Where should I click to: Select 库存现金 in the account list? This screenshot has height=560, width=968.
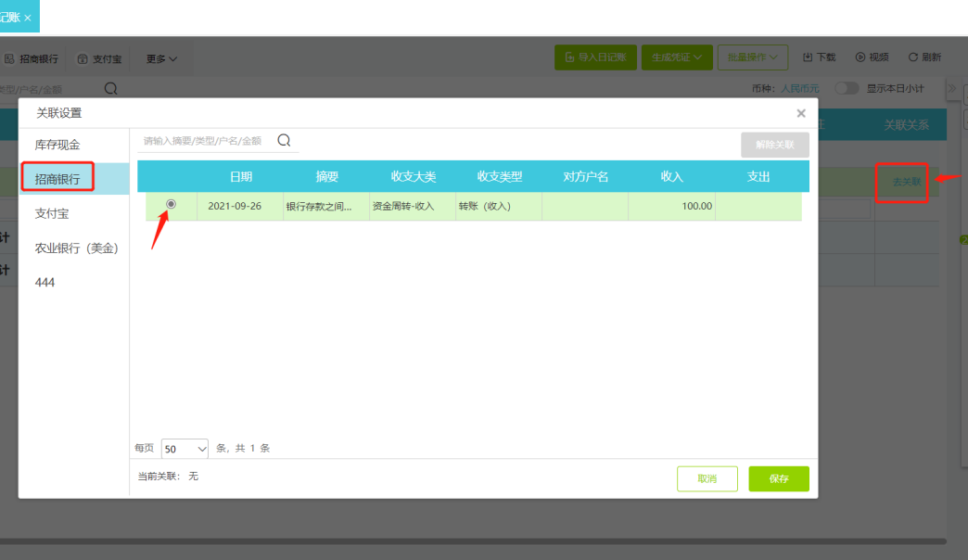tap(74, 145)
